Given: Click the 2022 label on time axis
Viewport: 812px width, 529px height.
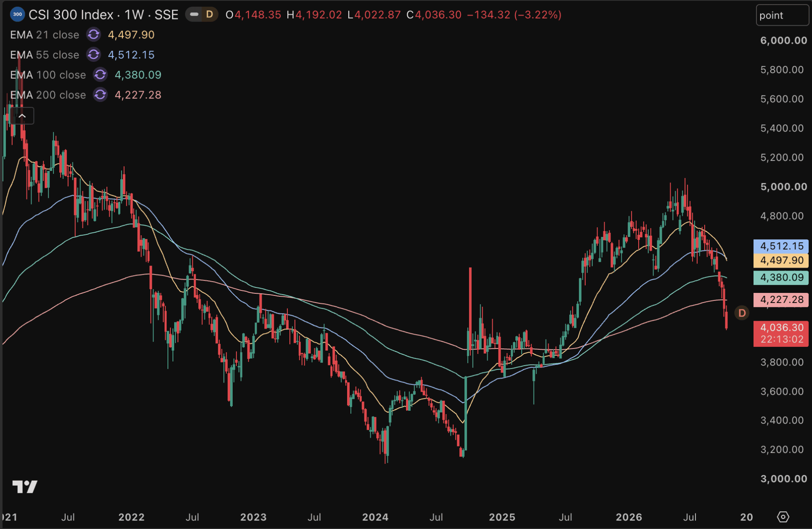Looking at the screenshot, I should click(x=131, y=517).
